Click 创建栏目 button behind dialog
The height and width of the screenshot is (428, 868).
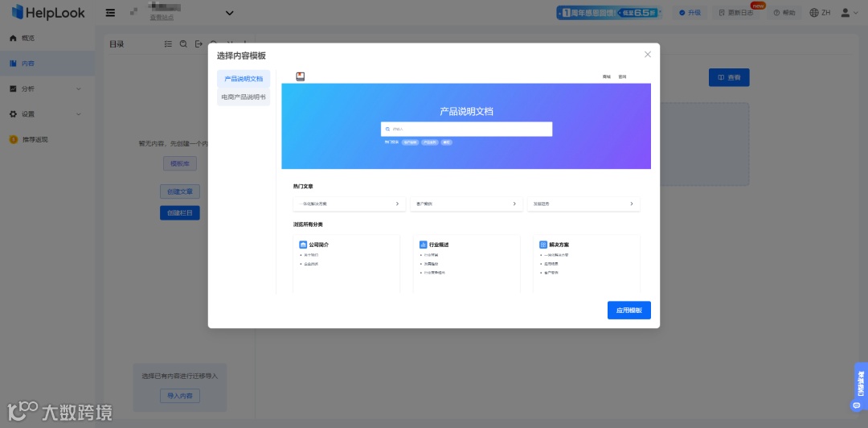coord(180,213)
